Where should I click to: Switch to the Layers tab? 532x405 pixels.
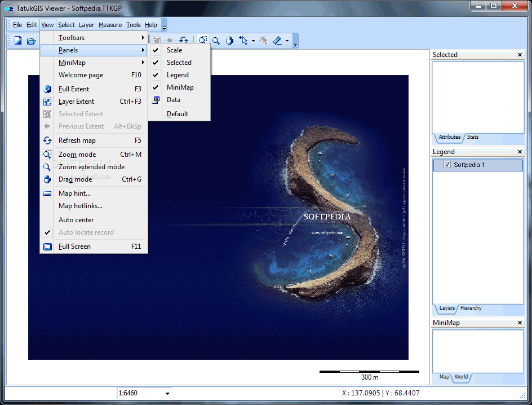(447, 308)
